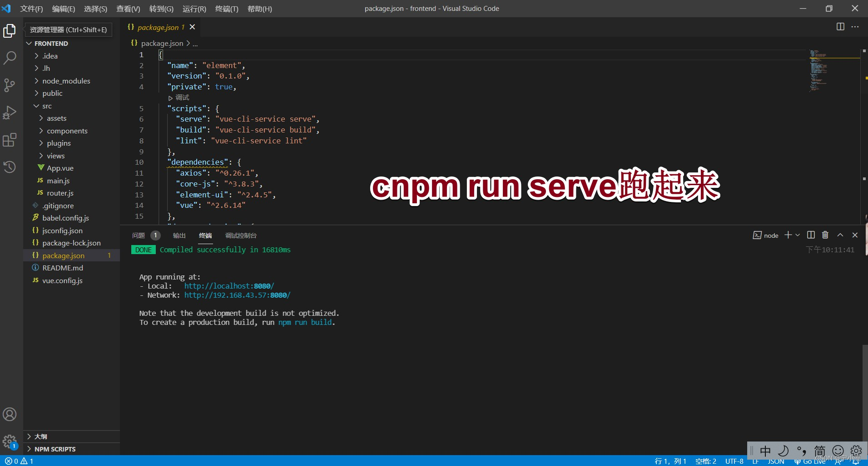Select the node terminal instance
This screenshot has height=466, width=868.
pyautogui.click(x=766, y=235)
